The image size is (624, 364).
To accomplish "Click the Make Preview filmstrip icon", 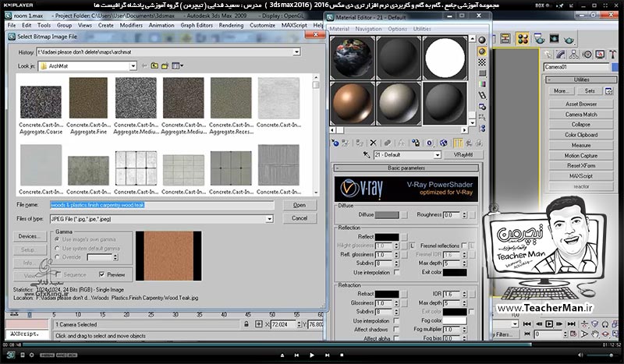I will [x=482, y=95].
